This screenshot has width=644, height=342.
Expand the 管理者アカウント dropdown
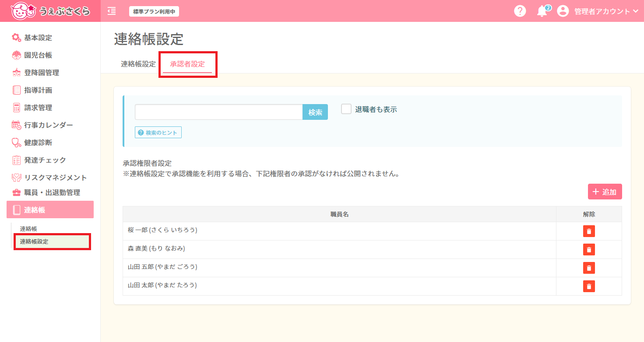click(x=607, y=11)
